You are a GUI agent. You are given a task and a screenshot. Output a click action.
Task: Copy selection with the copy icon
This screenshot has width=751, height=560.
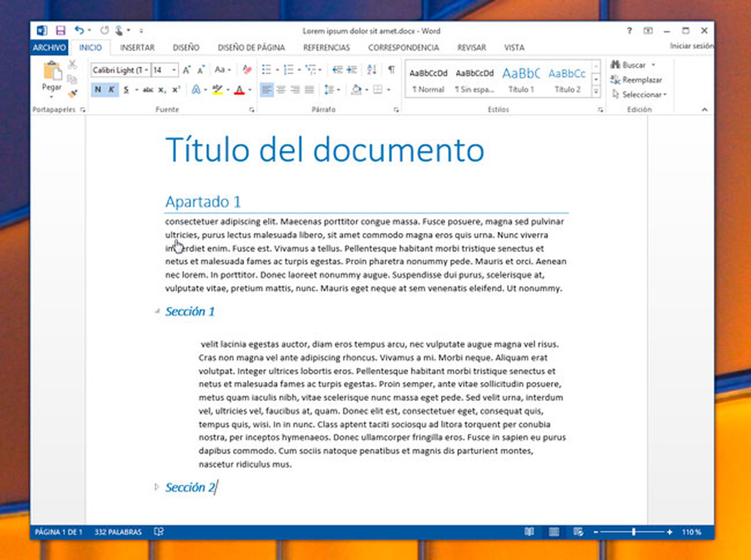coord(72,79)
